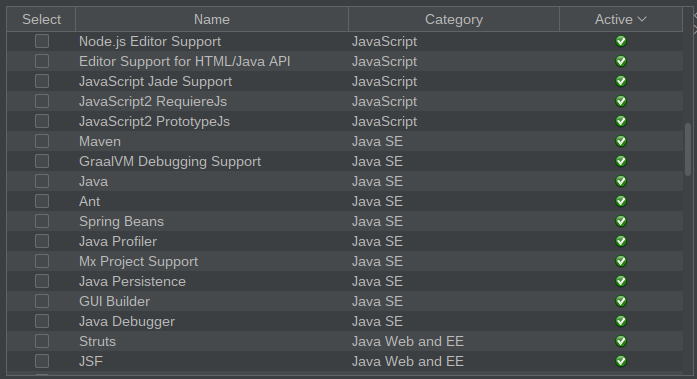Click the active status icon for Java Debugger
This screenshot has height=379, width=697.
[x=621, y=321]
